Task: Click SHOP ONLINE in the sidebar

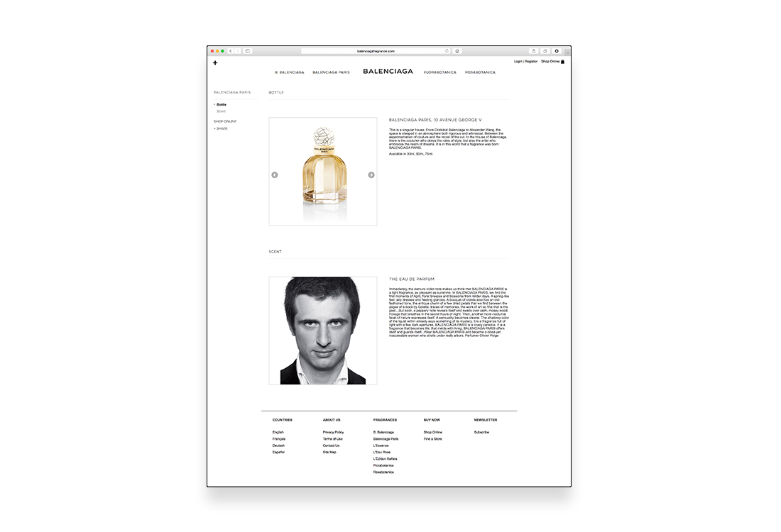Action: 225,121
